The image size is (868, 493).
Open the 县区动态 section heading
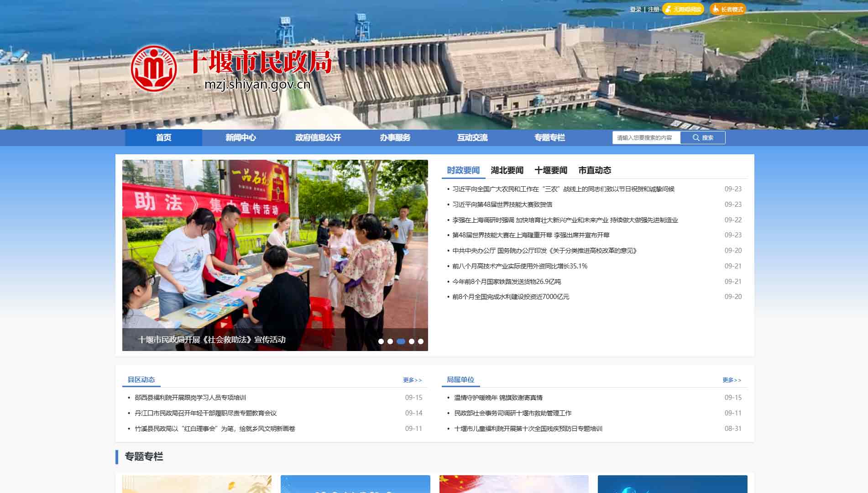click(x=141, y=380)
